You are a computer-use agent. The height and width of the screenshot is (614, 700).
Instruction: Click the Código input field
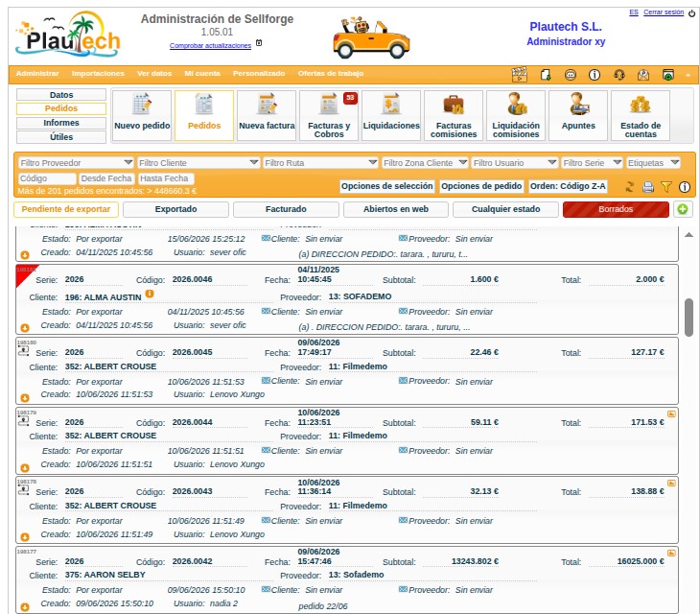coord(47,178)
